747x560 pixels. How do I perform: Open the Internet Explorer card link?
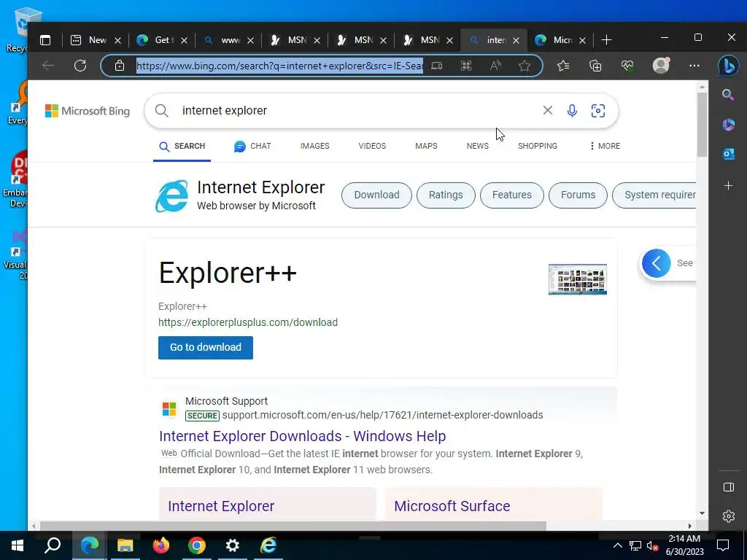point(221,506)
